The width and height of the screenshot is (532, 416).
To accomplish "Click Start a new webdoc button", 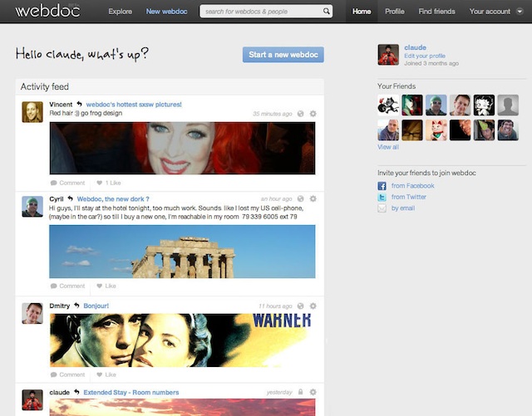I will pos(283,55).
